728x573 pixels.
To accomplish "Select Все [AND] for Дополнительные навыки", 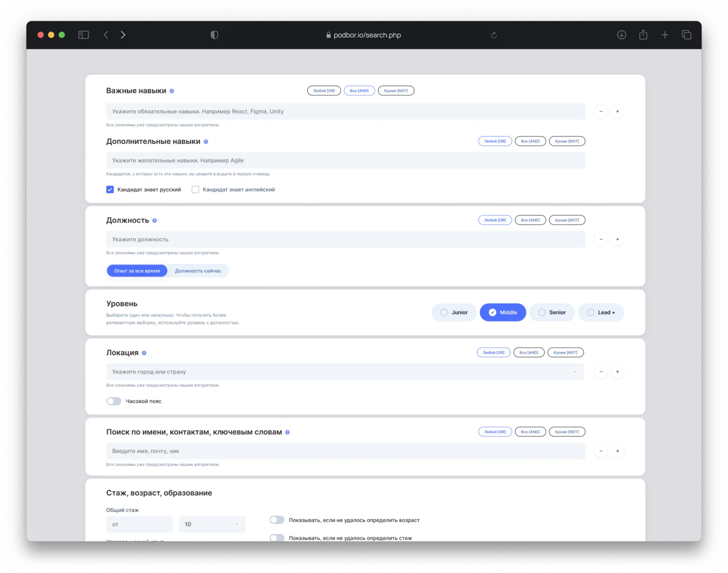I will [x=530, y=141].
